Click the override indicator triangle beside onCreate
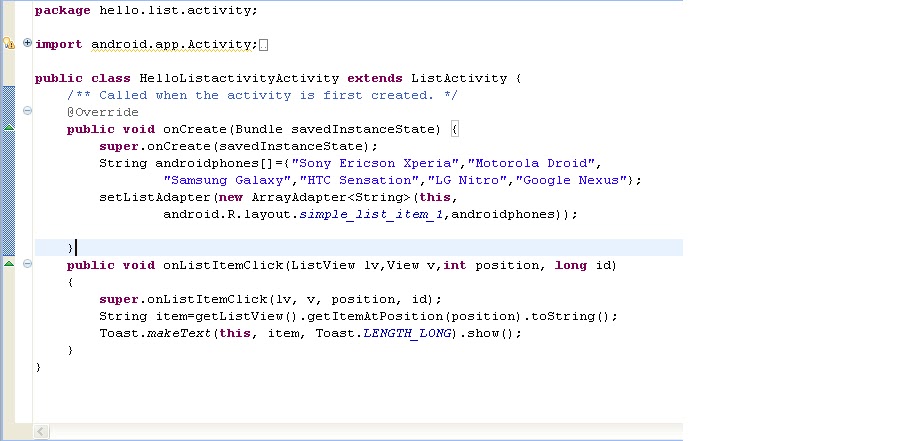Screen dimensions: 915x441 click(x=9, y=127)
